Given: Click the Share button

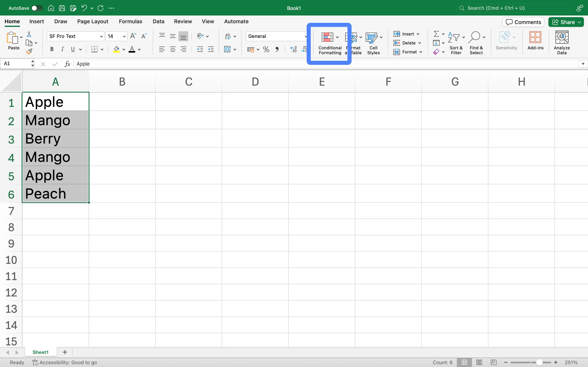Looking at the screenshot, I should (x=566, y=22).
